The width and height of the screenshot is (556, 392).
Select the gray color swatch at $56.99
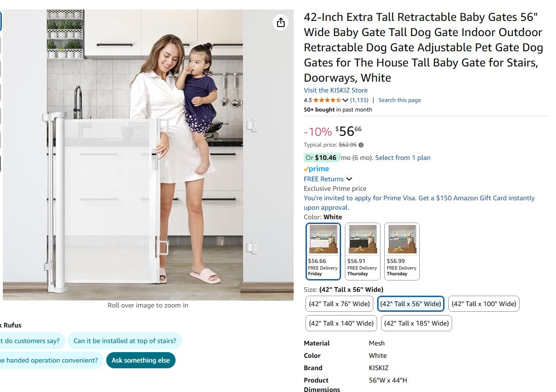tap(402, 251)
